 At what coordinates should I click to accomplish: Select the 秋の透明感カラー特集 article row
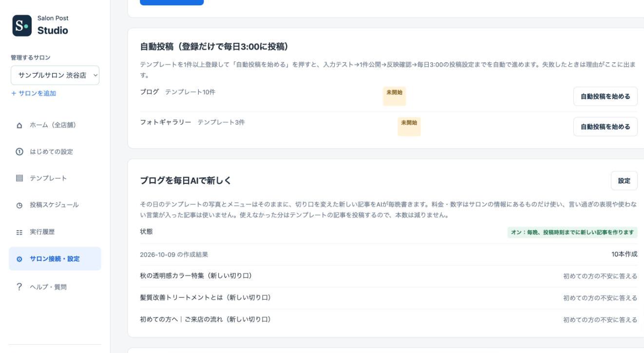(x=389, y=276)
